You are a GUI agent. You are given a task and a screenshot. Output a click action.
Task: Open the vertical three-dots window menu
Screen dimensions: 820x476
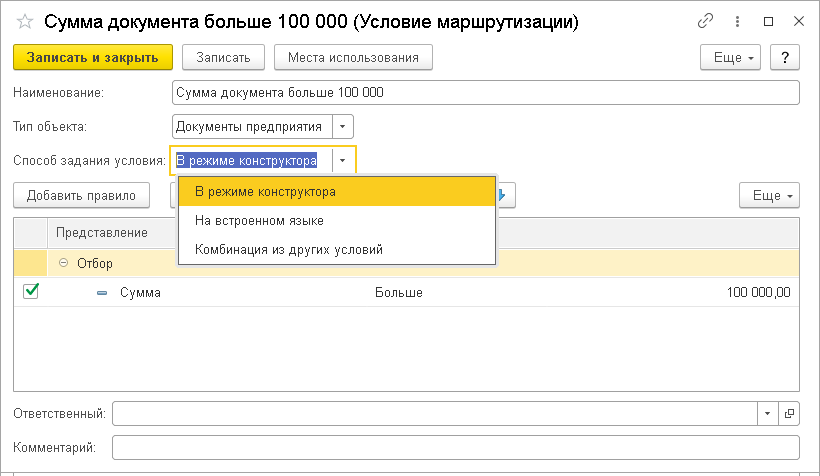[738, 20]
